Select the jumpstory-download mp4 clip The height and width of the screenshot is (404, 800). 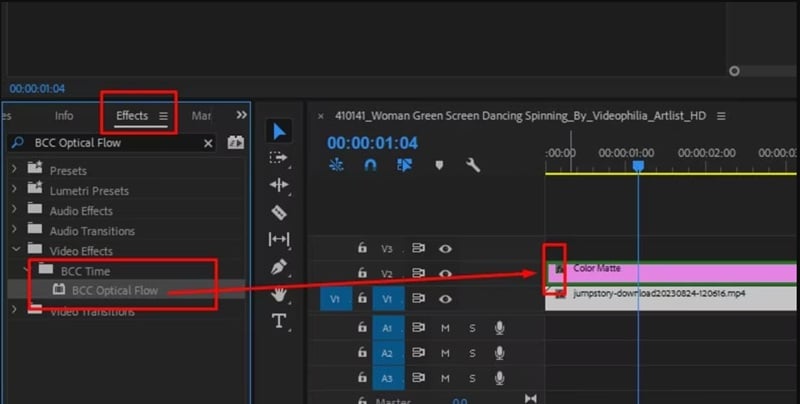tap(671, 298)
